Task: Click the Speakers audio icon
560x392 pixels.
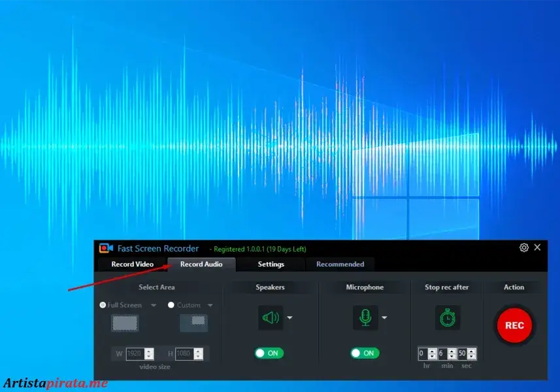Action: point(270,318)
